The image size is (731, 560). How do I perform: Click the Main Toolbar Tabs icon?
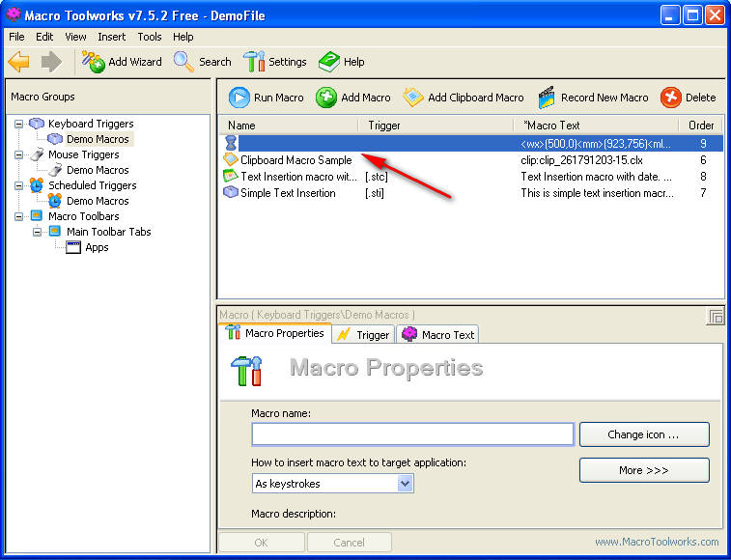coord(54,232)
